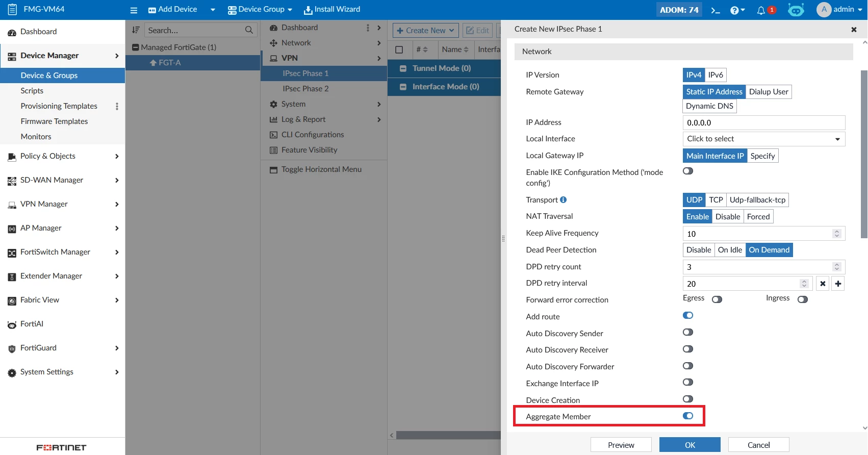
Task: Disable the Add route toggle
Action: [688, 315]
